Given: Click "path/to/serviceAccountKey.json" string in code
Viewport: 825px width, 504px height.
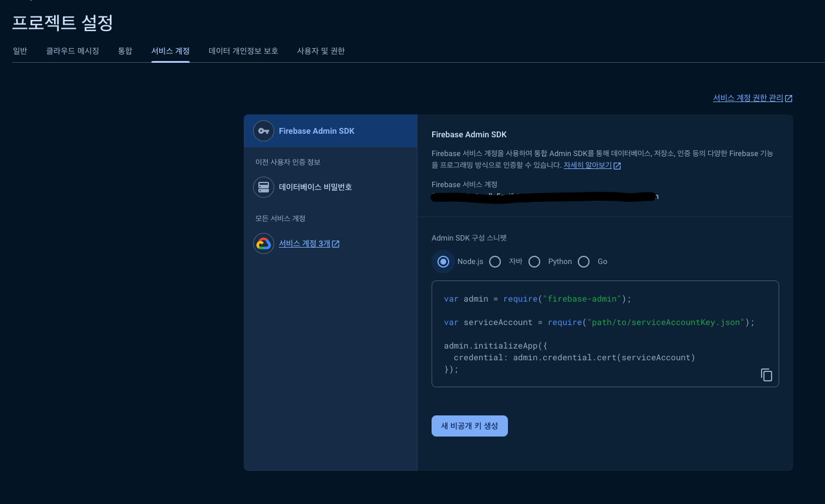Looking at the screenshot, I should tap(666, 322).
